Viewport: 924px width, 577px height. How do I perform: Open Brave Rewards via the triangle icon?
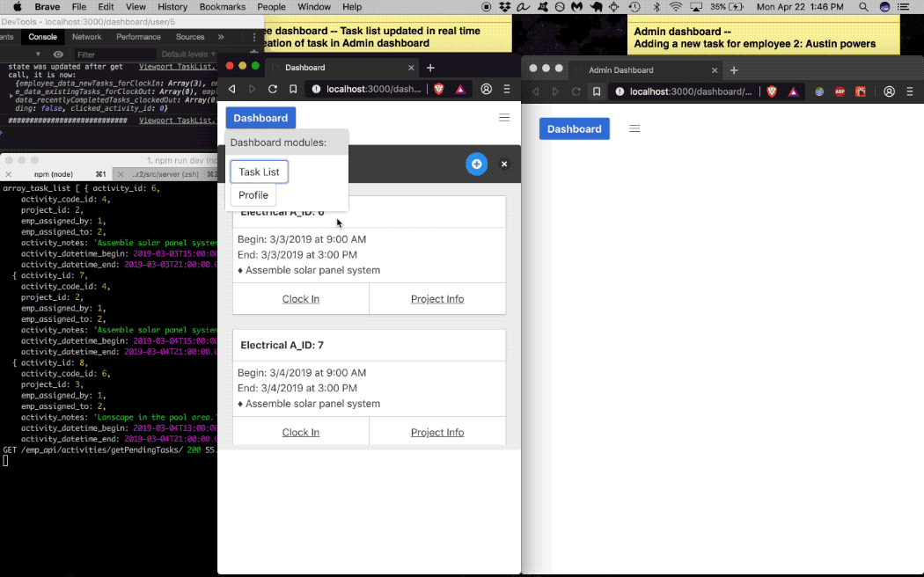click(459, 91)
